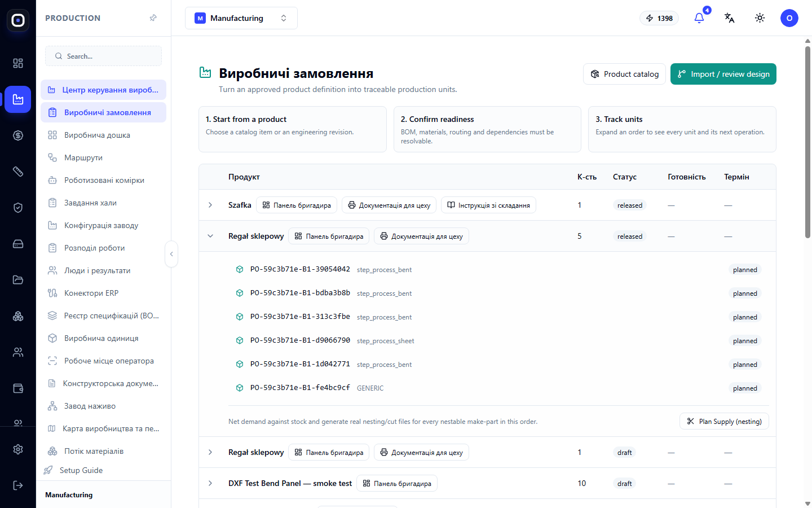Open the Manufacturing workspace dropdown
The width and height of the screenshot is (812, 508).
(x=241, y=18)
